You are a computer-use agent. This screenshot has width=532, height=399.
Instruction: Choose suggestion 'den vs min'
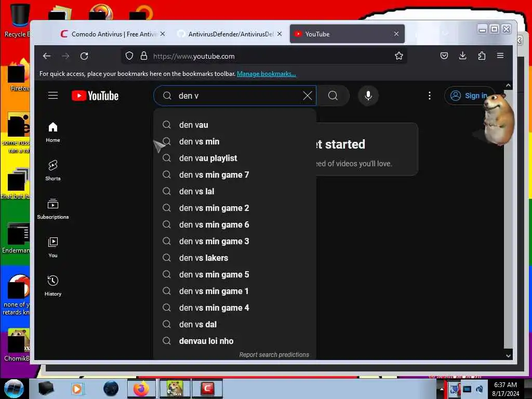235,141
